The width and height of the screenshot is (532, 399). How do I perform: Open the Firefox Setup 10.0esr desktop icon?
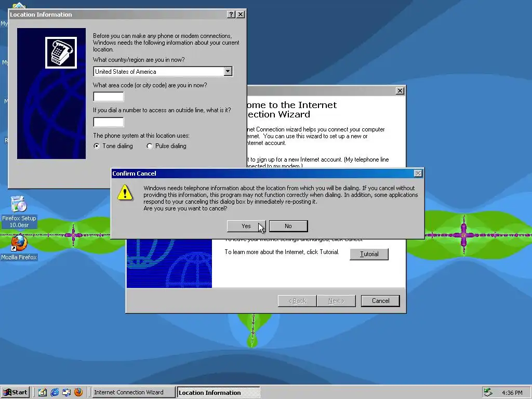pos(19,212)
